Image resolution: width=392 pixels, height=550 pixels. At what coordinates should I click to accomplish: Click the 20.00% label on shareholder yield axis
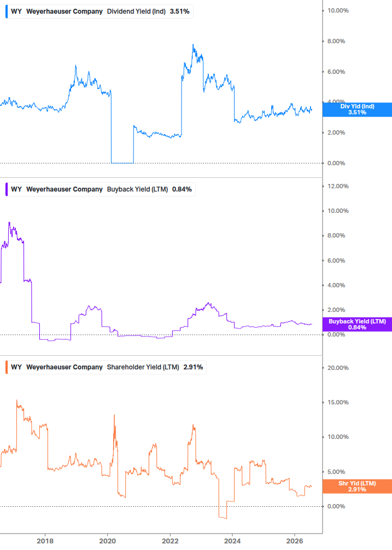click(338, 368)
